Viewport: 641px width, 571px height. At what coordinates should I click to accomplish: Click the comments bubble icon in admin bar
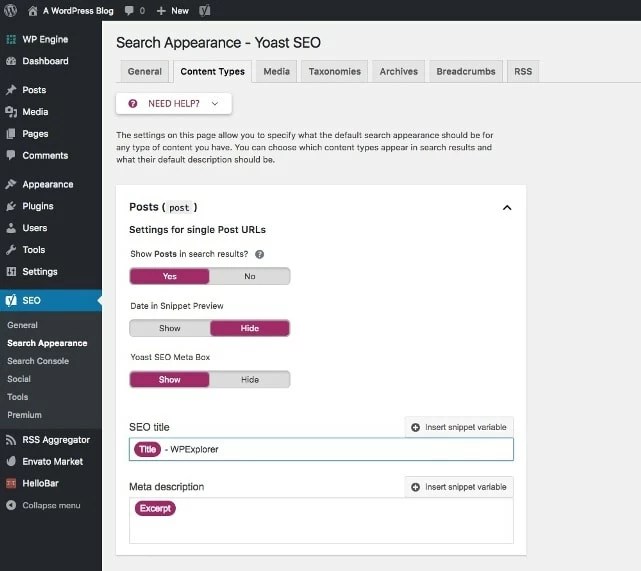point(129,11)
